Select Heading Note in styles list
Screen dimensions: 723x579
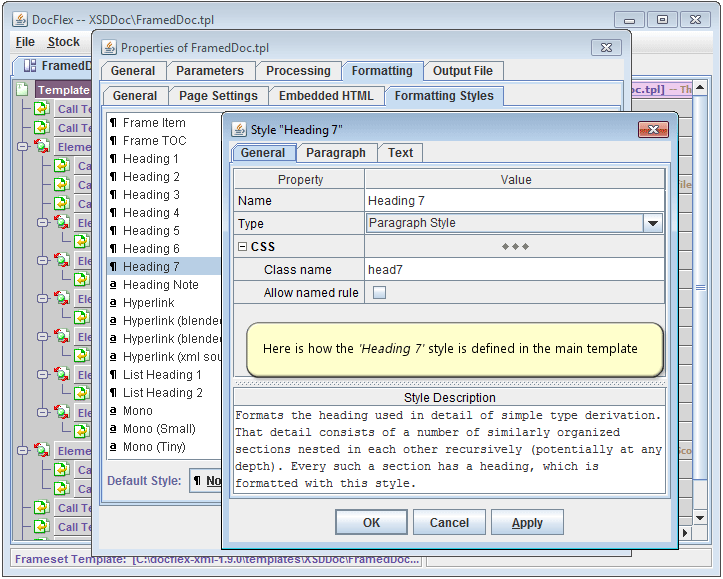(160, 285)
